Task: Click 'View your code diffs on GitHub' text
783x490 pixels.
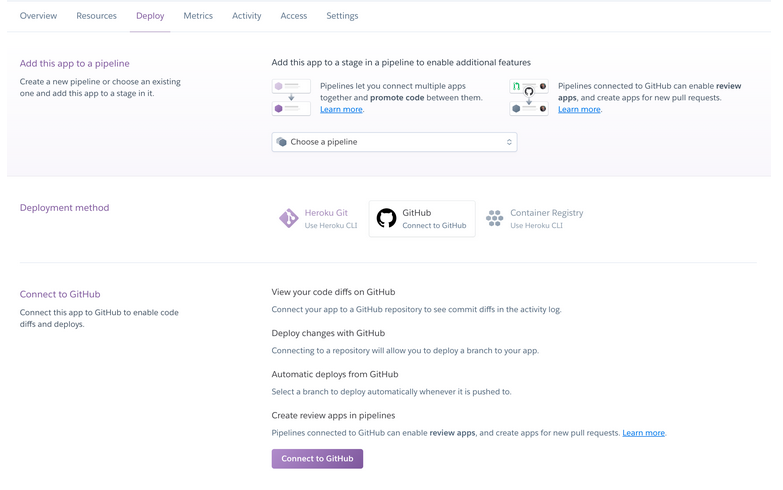Action: pyautogui.click(x=333, y=292)
